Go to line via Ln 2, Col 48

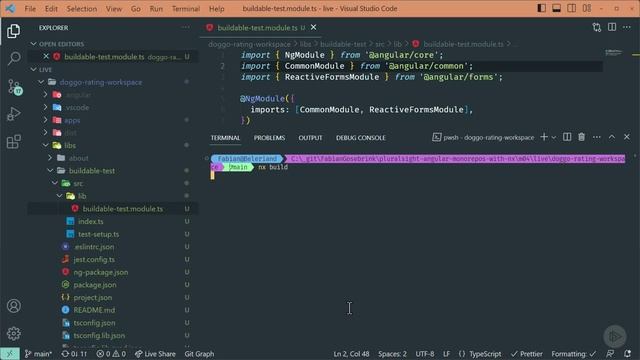(x=351, y=354)
